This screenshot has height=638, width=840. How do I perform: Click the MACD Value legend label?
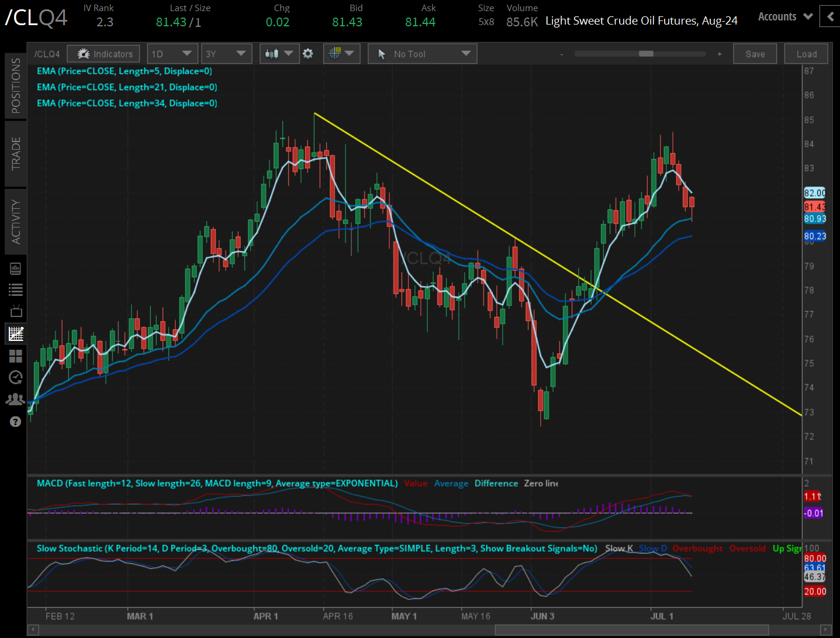click(416, 484)
